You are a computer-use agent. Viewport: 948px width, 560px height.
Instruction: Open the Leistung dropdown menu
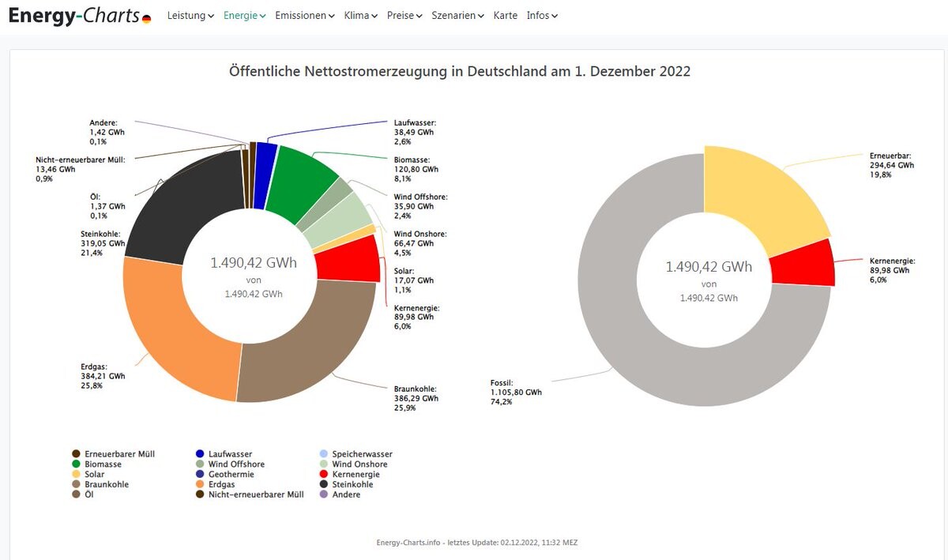190,16
